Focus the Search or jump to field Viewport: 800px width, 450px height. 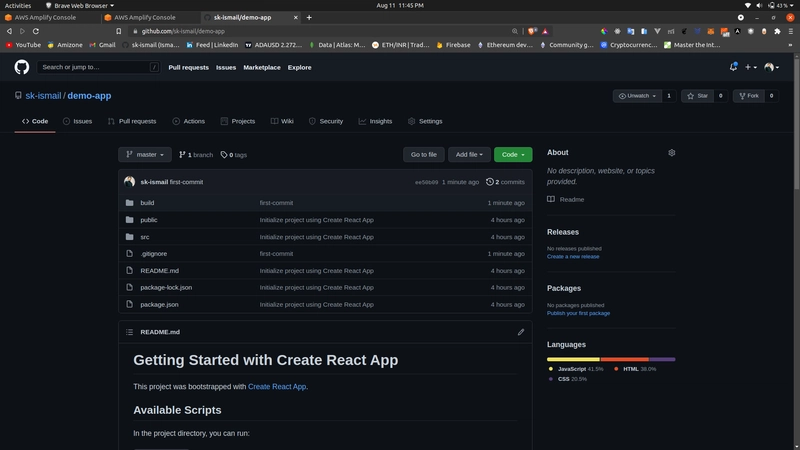click(x=97, y=67)
